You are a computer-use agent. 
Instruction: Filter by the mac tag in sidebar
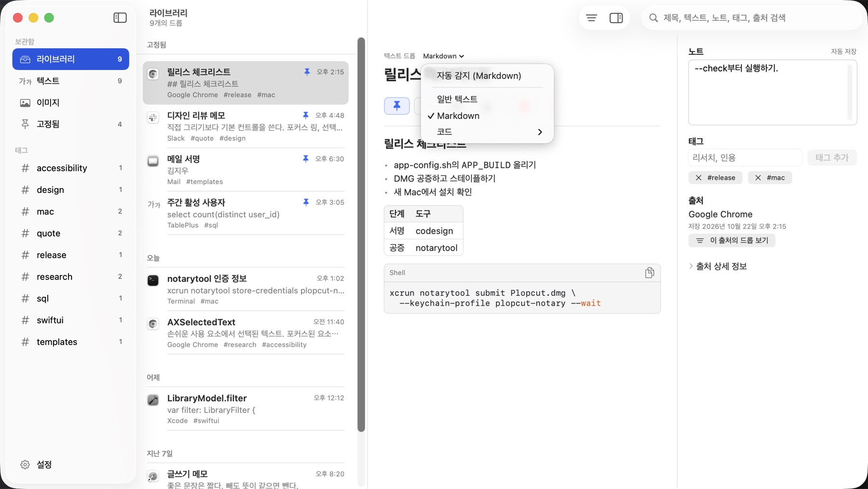[71, 211]
